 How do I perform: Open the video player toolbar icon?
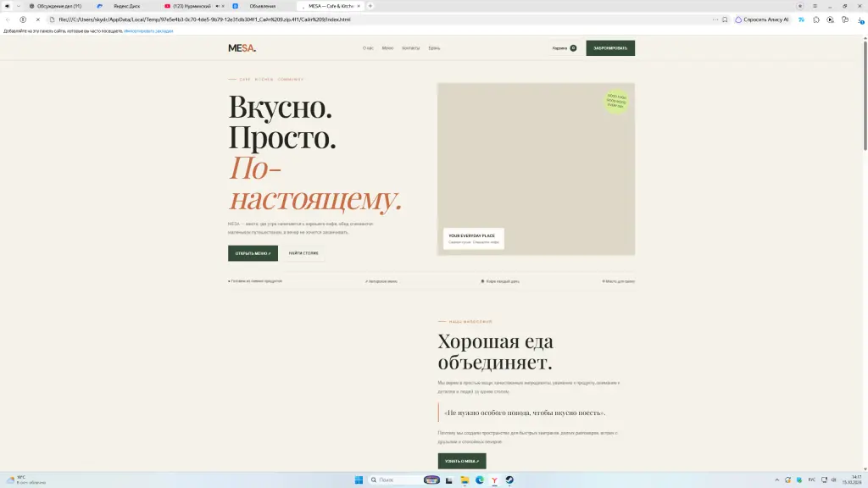tap(831, 19)
